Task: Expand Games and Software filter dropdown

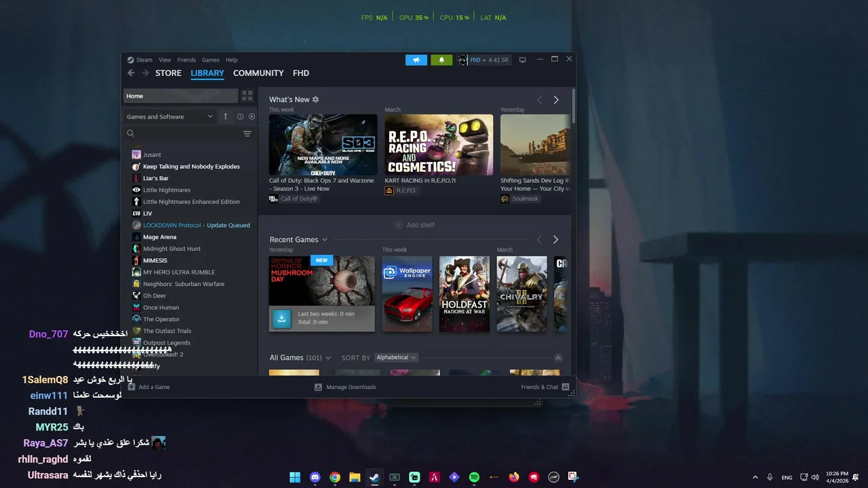Action: click(x=170, y=117)
